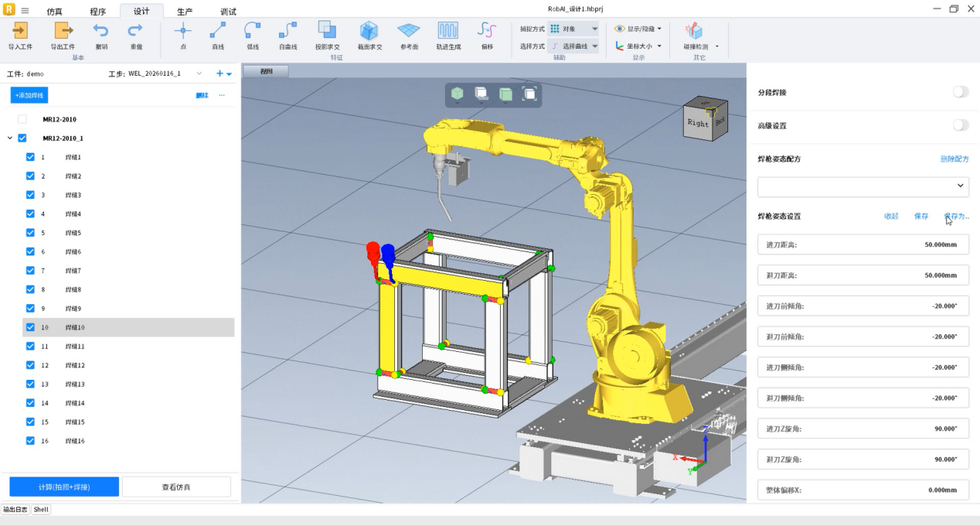This screenshot has width=980, height=526.
Task: Click the 计算(拍照+焊接) button
Action: pyautogui.click(x=64, y=487)
